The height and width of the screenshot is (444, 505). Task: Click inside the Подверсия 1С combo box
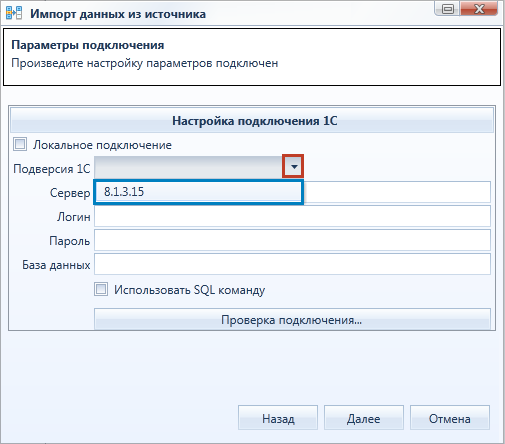click(x=189, y=166)
